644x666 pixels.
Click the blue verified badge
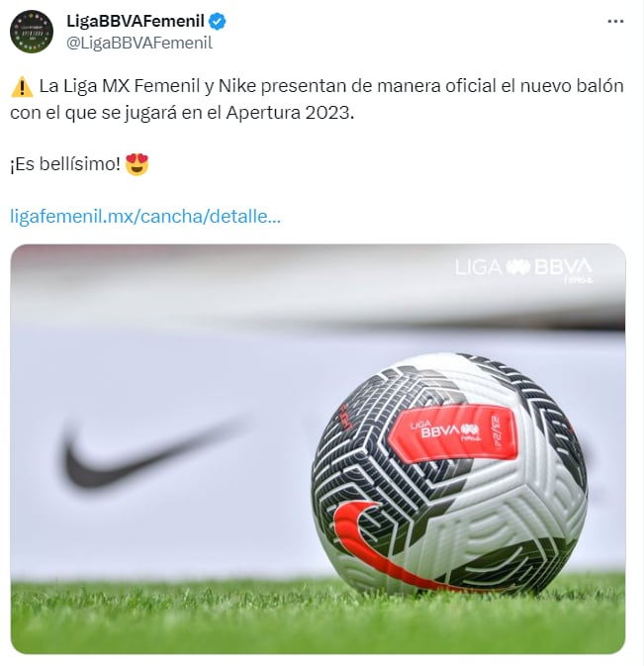[217, 21]
